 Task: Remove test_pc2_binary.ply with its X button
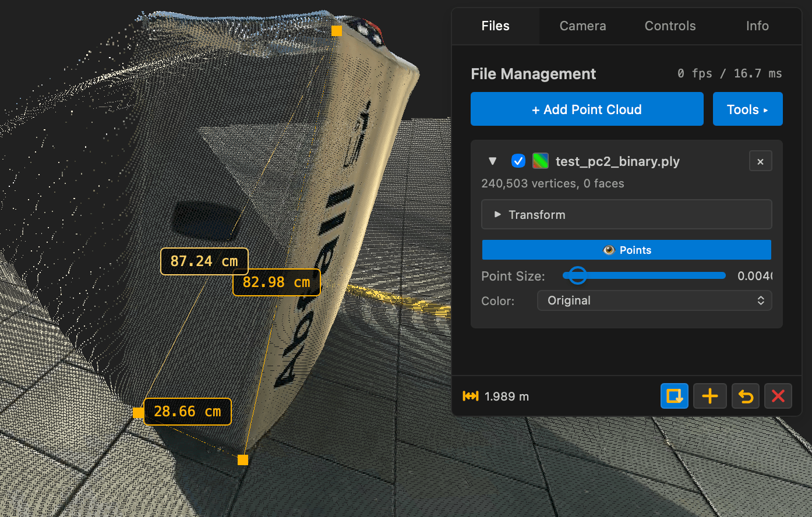(x=760, y=161)
